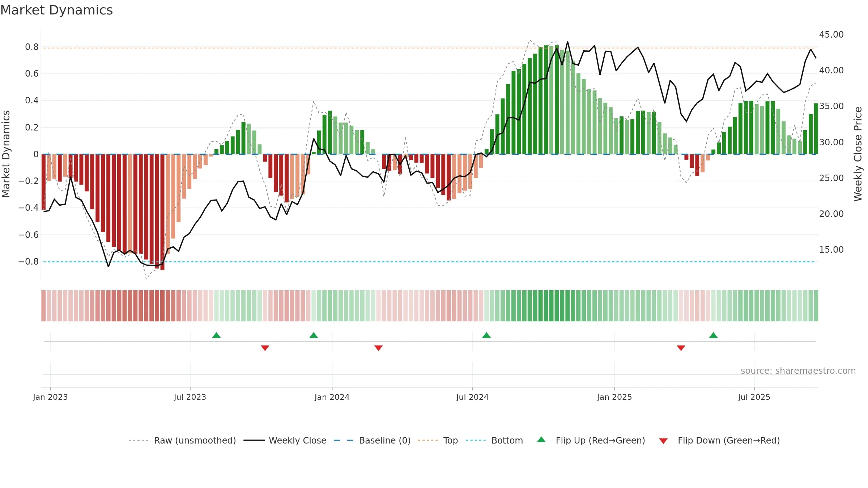Click the red Flip Down triangle icon in legend
The width and height of the screenshot is (868, 488).
[x=663, y=441]
